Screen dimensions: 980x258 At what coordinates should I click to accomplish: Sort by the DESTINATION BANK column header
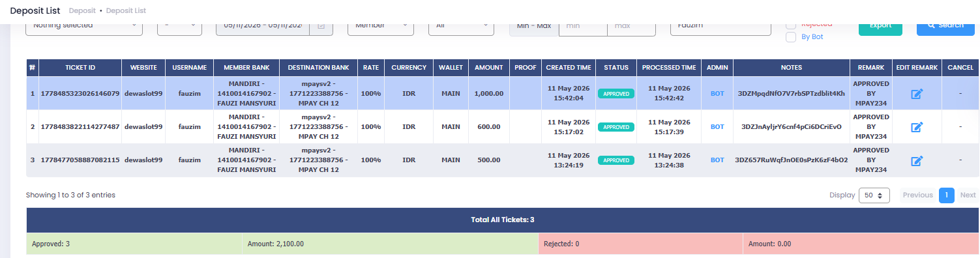(318, 68)
